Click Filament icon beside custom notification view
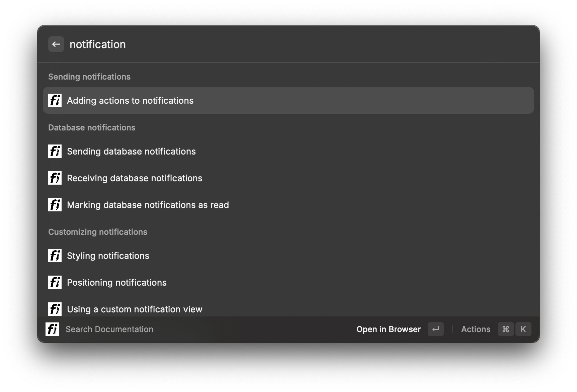577x392 pixels. pos(55,309)
